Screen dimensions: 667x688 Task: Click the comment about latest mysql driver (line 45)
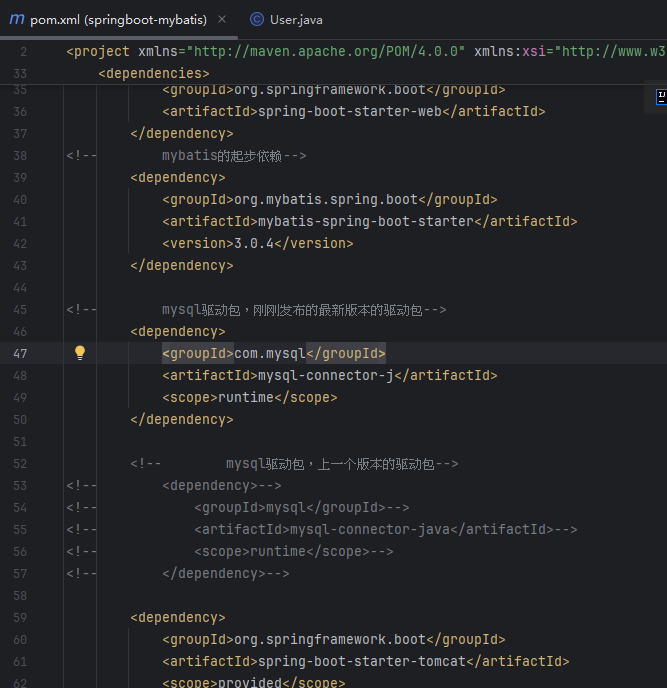[292, 310]
